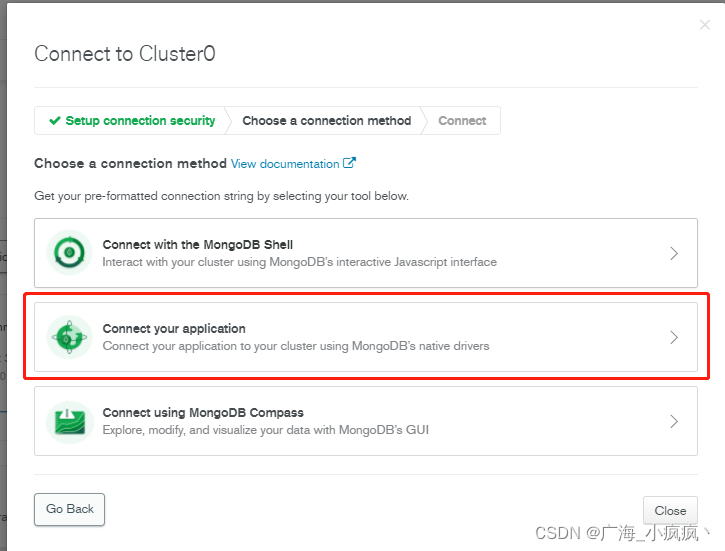Click the MongoDB Shell icon
This screenshot has width=725, height=551.
click(x=70, y=253)
